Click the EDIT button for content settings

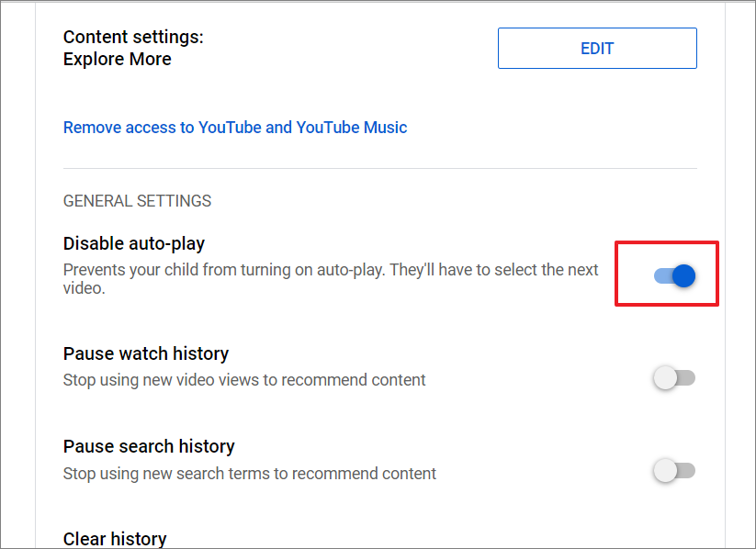coord(597,49)
